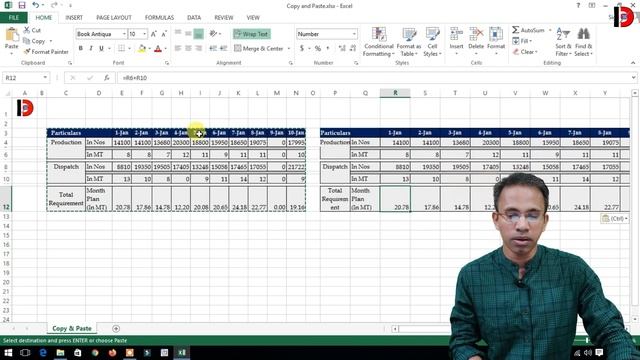Collapse the ribbon with the chevron
This screenshot has width=640, height=360.
[x=633, y=63]
